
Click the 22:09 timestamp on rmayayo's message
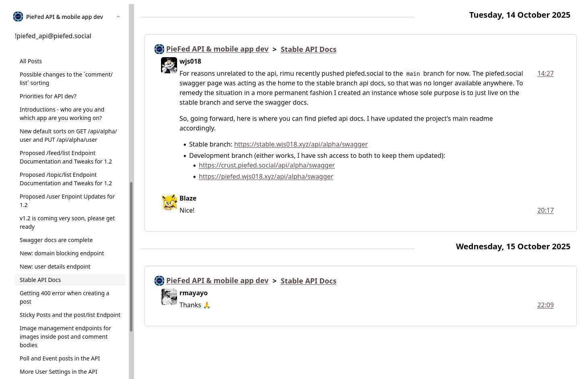[545, 305]
